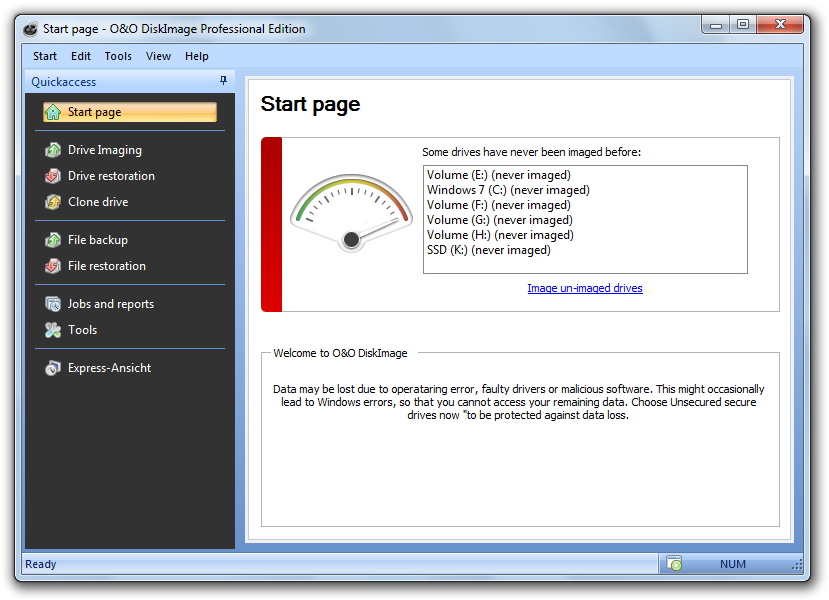Screen dimensions: 829x600
Task: Unpin the Quickaccess panel with the pin icon
Action: pyautogui.click(x=223, y=80)
